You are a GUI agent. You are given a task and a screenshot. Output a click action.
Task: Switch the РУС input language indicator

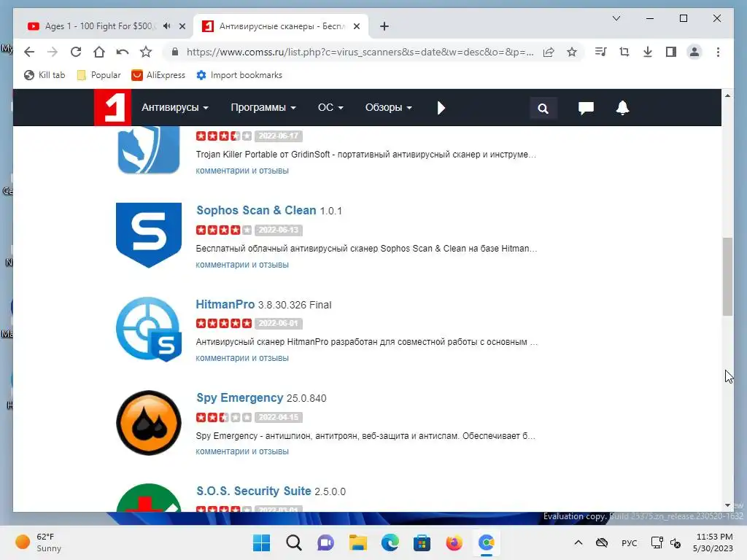[630, 542]
